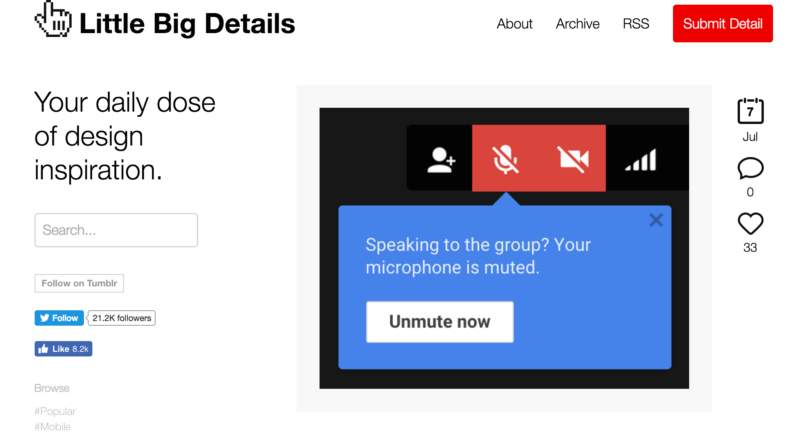Like the post with heart icon
Screen dimensions: 800x435
[x=750, y=224]
